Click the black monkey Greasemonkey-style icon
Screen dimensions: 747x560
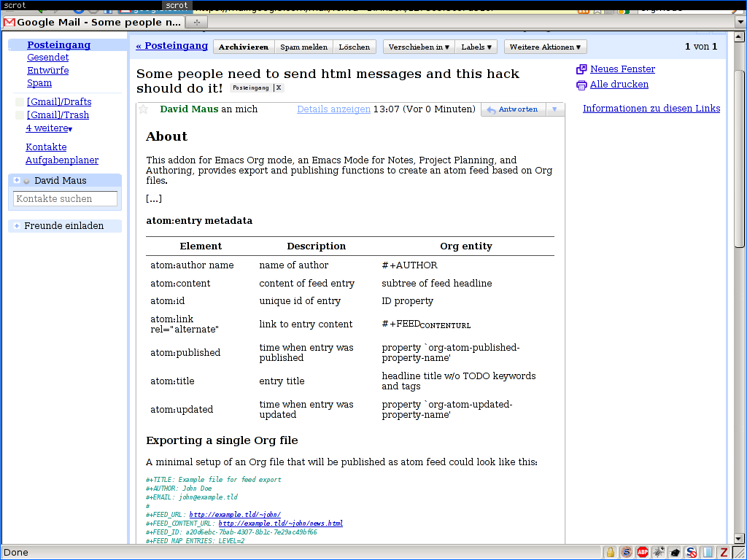pyautogui.click(x=675, y=553)
